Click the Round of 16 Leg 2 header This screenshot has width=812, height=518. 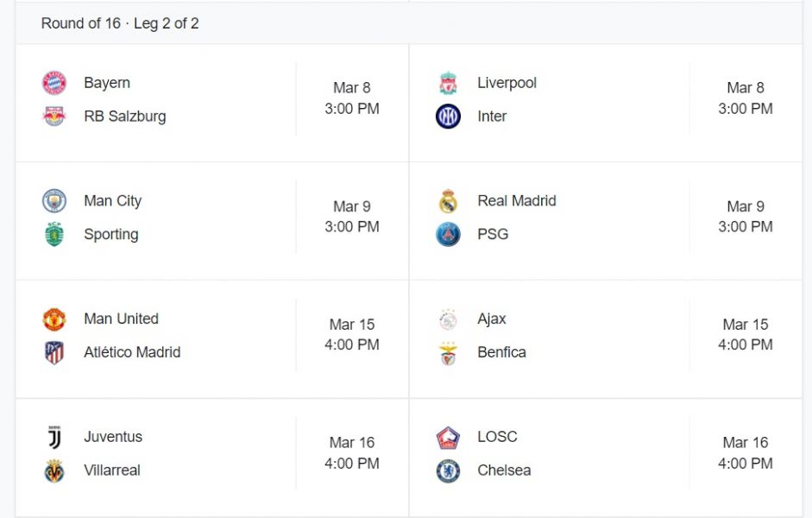tap(120, 23)
